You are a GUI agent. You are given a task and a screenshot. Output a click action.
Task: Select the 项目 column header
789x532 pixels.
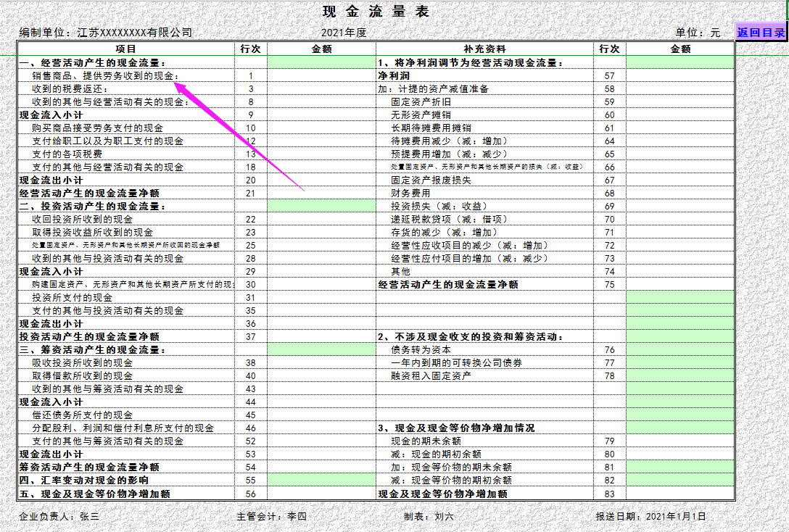pyautogui.click(x=123, y=48)
